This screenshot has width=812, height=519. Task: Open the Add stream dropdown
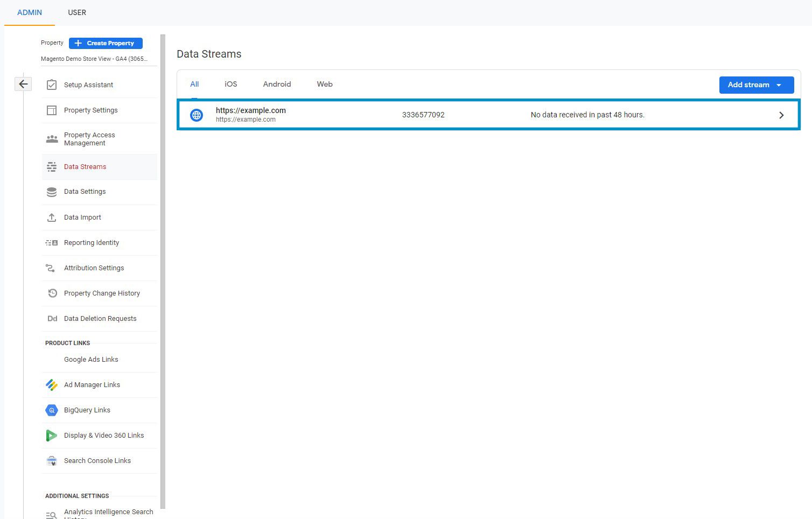[756, 85]
